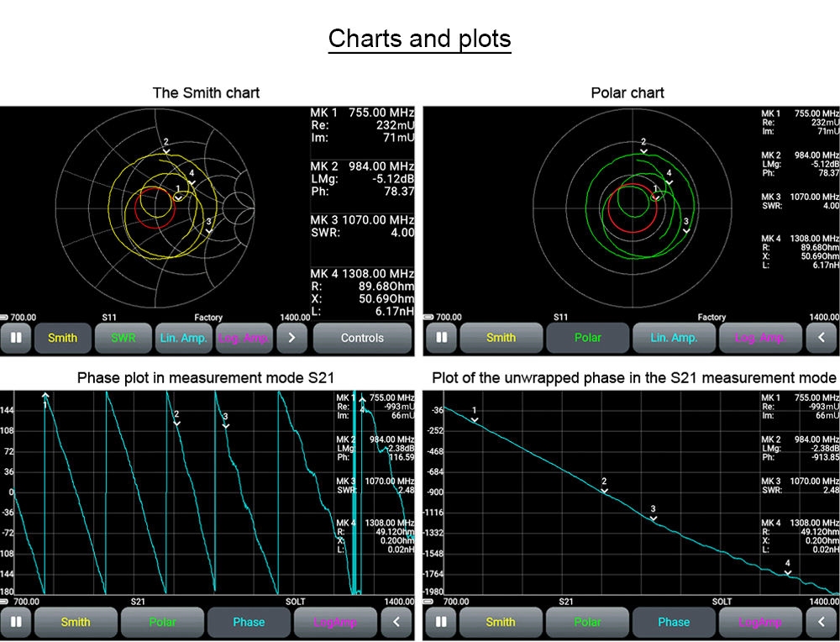The image size is (840, 642).
Task: Click the left chevron in the S21 phase plot panel
Action: pyautogui.click(x=396, y=622)
